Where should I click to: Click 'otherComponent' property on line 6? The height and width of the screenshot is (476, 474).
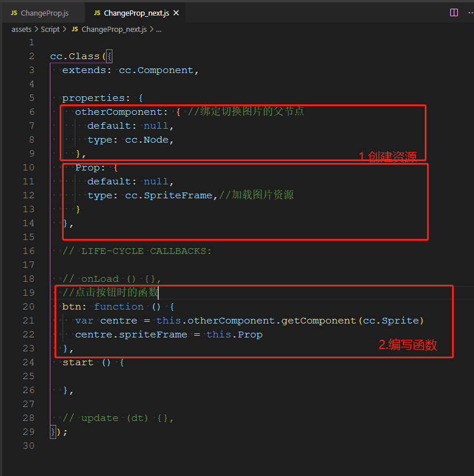tap(119, 112)
